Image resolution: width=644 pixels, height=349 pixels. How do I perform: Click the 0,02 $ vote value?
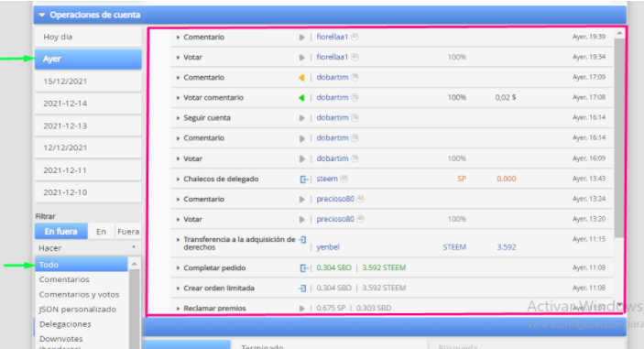[506, 98]
